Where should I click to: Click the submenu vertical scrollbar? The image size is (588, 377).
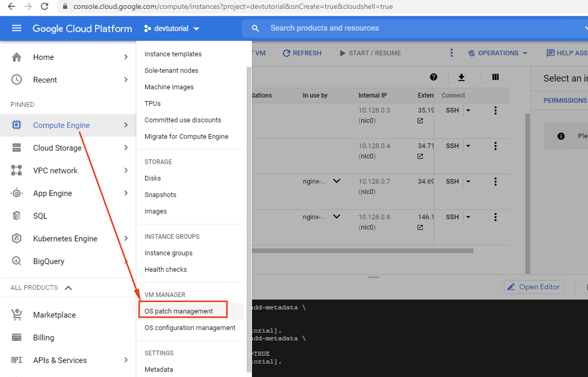(249, 219)
